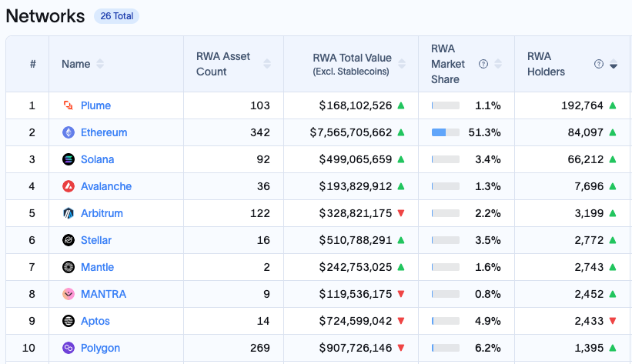Click the green up arrow beside $168,102,526
The height and width of the screenshot is (364, 632).
point(401,105)
